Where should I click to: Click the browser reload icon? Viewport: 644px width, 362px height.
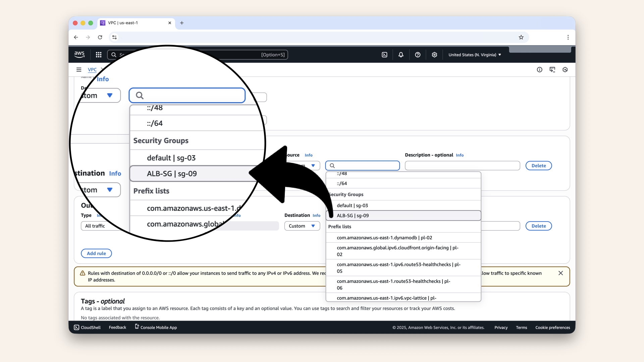pyautogui.click(x=100, y=37)
